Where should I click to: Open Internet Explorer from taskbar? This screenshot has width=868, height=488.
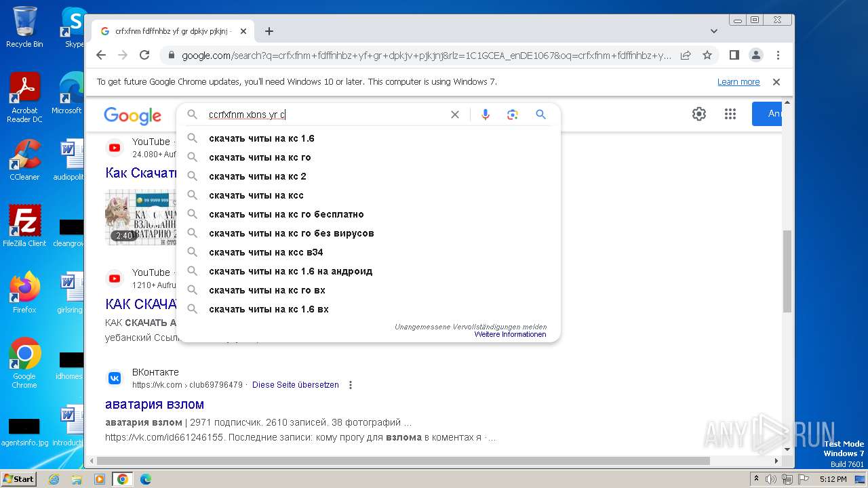tap(54, 479)
